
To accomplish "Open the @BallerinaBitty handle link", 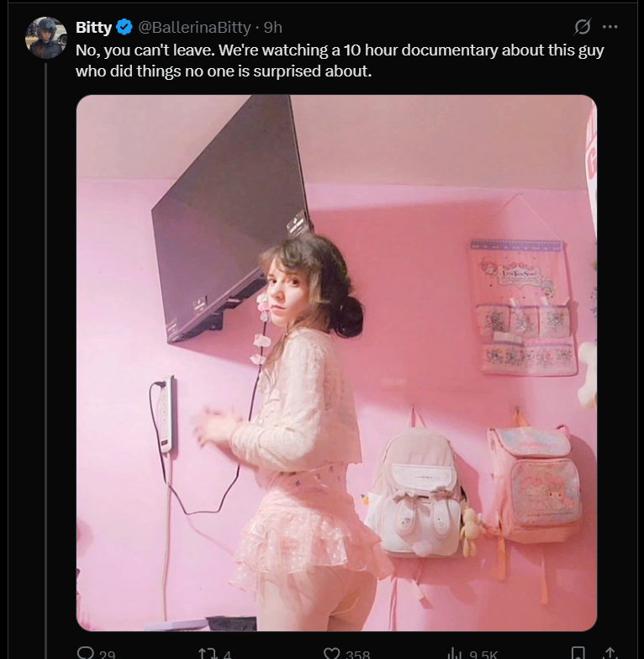I will pyautogui.click(x=195, y=27).
